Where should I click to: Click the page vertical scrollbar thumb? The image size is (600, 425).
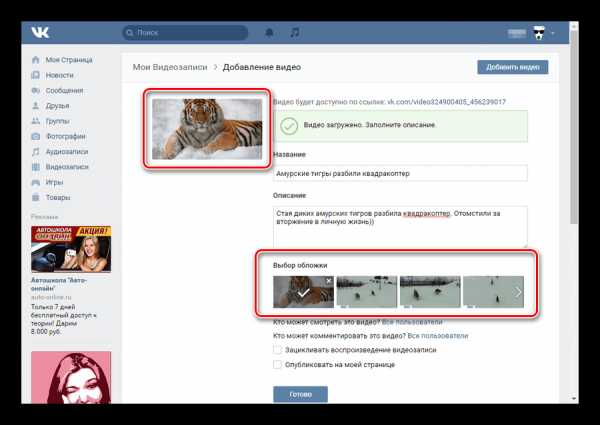point(574,126)
